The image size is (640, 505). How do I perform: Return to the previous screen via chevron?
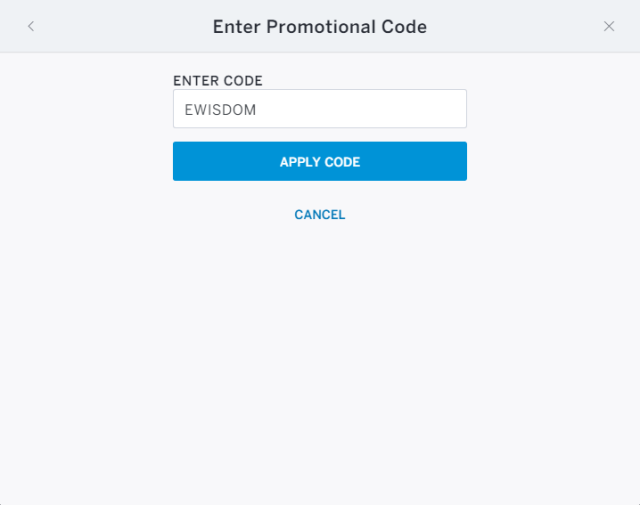pyautogui.click(x=31, y=27)
